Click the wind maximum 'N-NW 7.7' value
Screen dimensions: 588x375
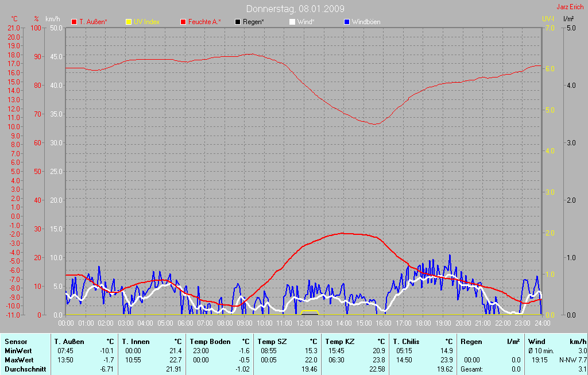(573, 360)
